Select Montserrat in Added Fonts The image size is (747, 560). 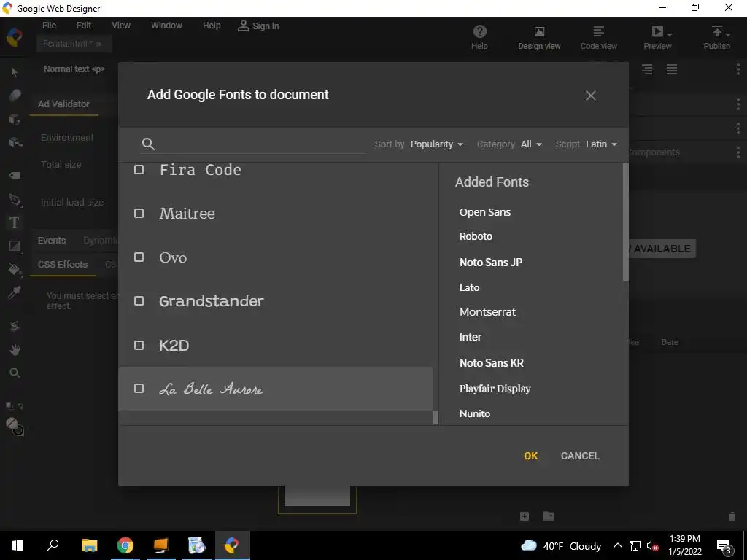[x=487, y=312]
